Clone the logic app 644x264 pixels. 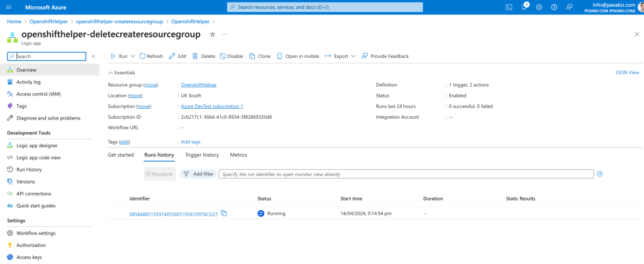(x=261, y=56)
